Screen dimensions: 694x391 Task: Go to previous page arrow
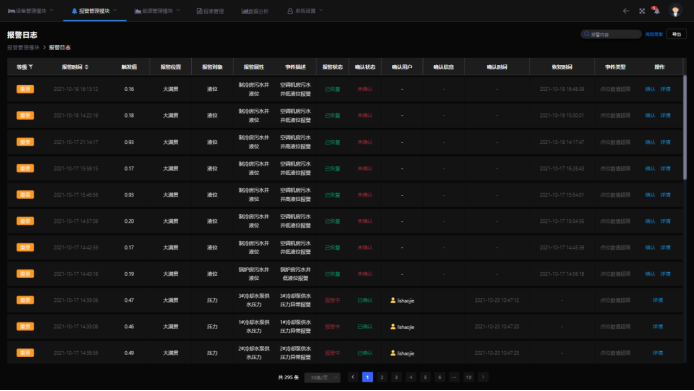click(x=353, y=377)
